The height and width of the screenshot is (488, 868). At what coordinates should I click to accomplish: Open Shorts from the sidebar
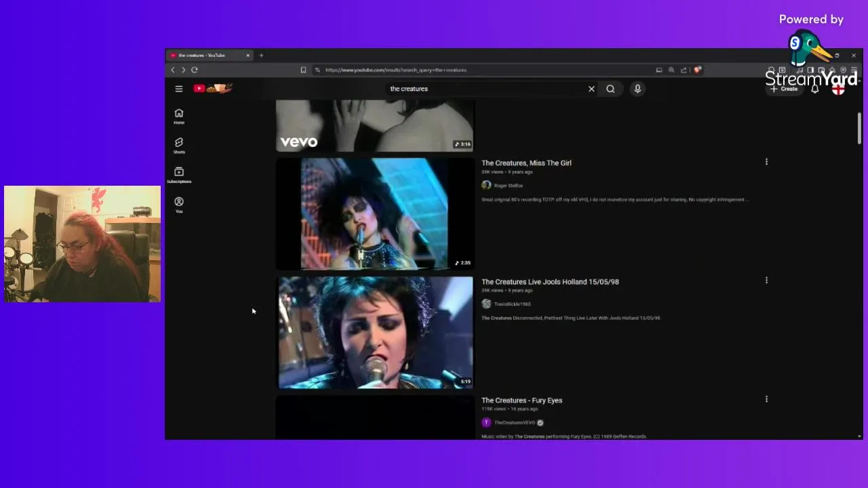click(179, 146)
